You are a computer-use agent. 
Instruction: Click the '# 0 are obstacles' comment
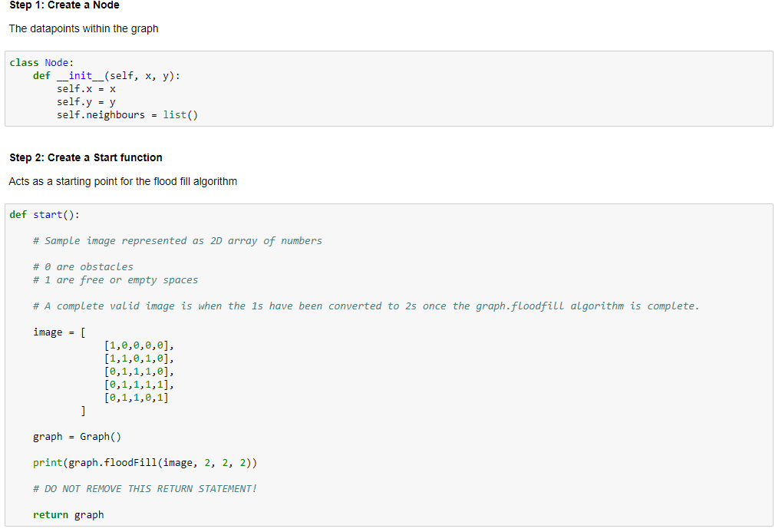point(84,266)
